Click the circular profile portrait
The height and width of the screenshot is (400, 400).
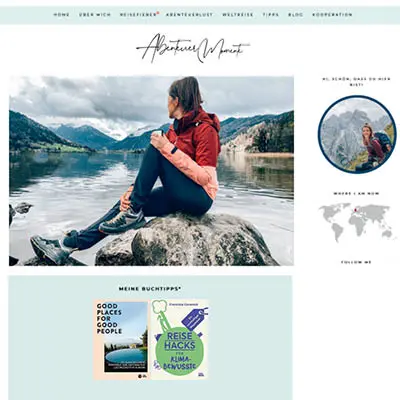point(357,134)
